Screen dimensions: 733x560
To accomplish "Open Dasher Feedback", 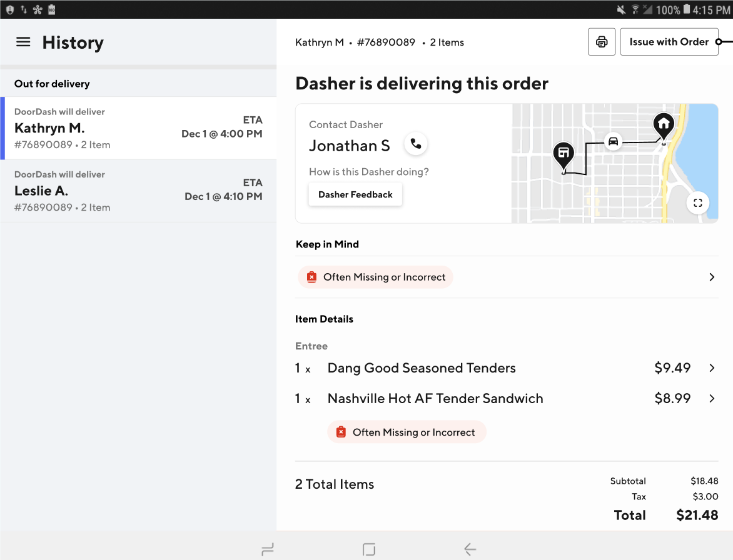I will (355, 195).
